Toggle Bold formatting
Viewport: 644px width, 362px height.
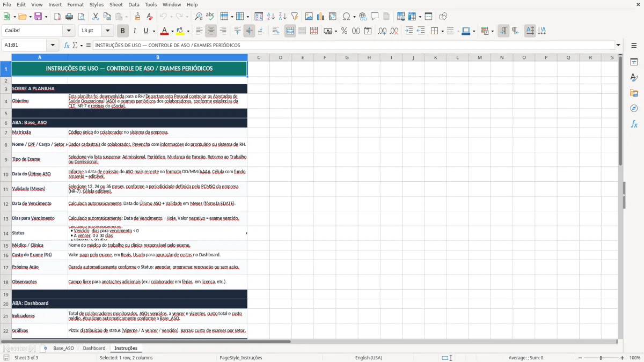pyautogui.click(x=123, y=31)
